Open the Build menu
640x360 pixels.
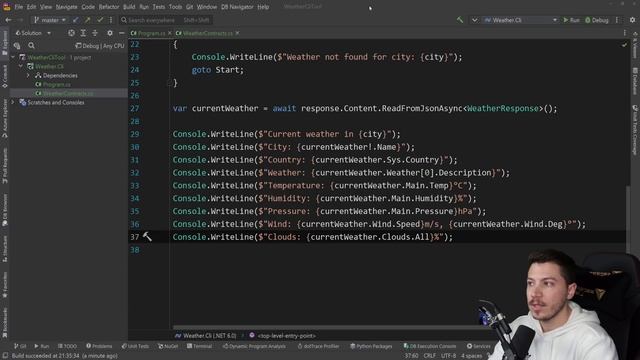point(129,7)
